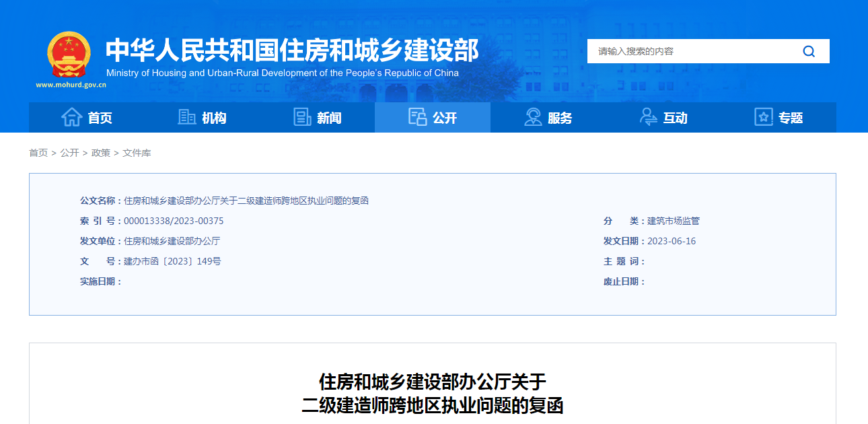
Task: Click the ministry title 中华人民共和国住房和城乡建设部
Action: click(x=292, y=50)
